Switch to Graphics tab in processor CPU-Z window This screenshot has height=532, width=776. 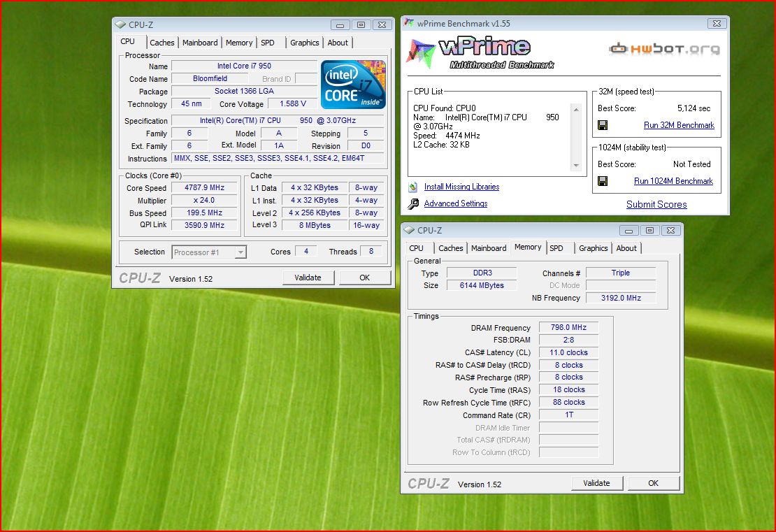[304, 43]
